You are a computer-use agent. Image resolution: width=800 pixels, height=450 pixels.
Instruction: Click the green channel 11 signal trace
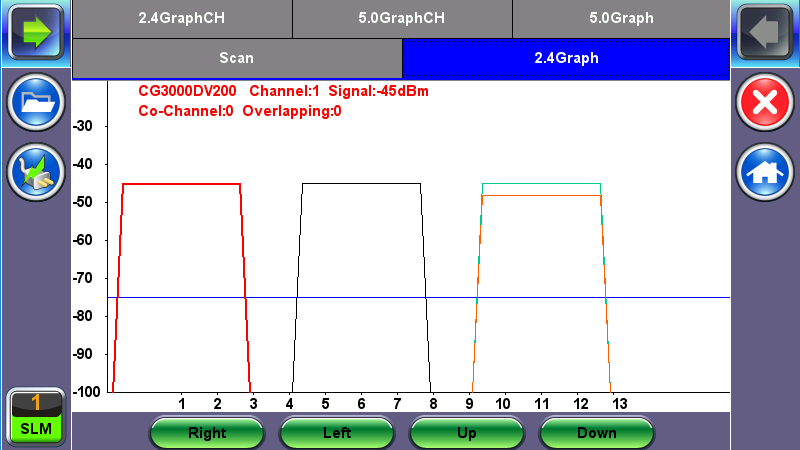pyautogui.click(x=541, y=184)
